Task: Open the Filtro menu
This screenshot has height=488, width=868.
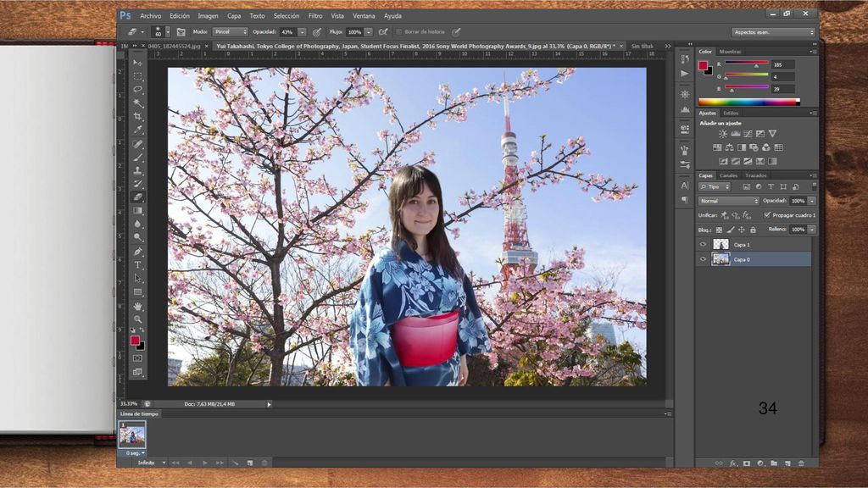Action: pos(315,16)
